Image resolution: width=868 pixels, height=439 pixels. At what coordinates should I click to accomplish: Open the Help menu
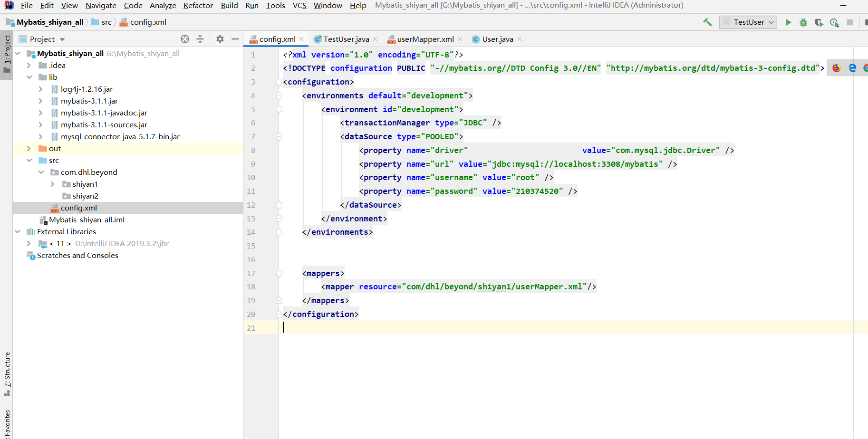pyautogui.click(x=358, y=5)
